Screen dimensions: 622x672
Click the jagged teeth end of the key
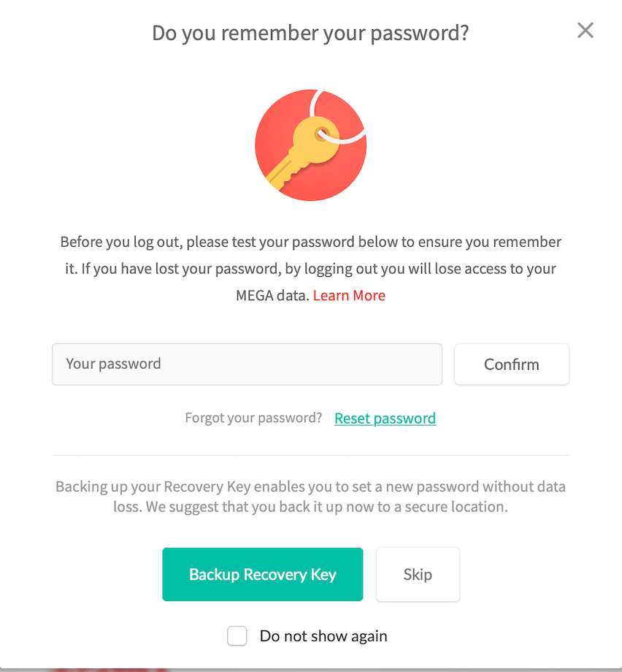pos(276,176)
